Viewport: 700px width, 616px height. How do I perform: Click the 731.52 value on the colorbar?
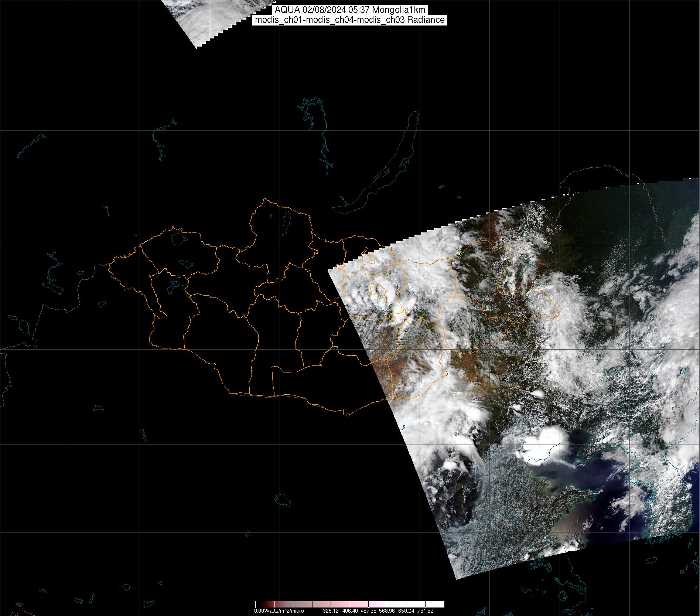[x=425, y=611]
